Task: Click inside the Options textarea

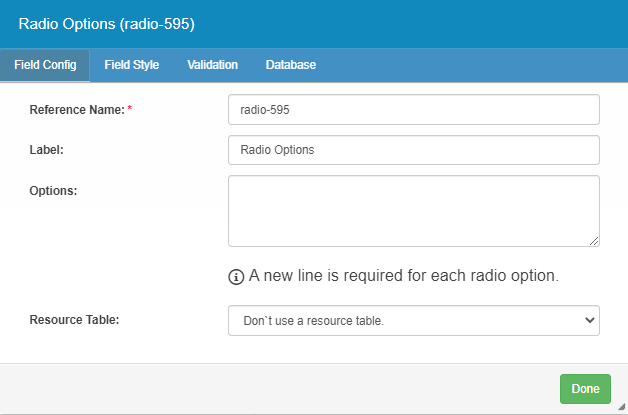Action: point(413,210)
